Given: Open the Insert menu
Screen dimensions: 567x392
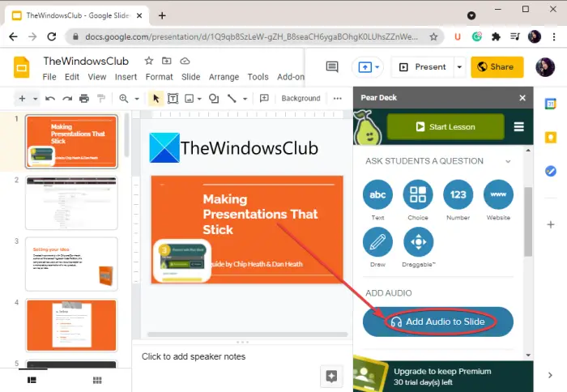Looking at the screenshot, I should [126, 77].
